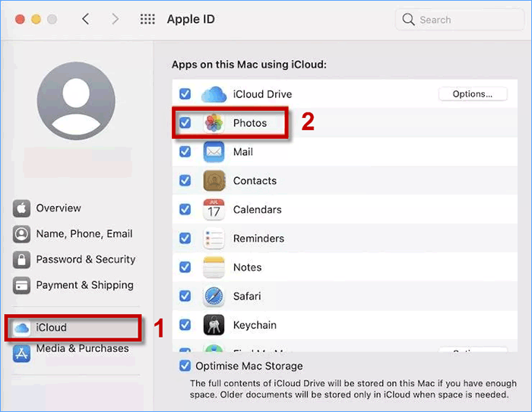The height and width of the screenshot is (412, 532).
Task: Open iCloud Drive Options...
Action: pos(473,94)
